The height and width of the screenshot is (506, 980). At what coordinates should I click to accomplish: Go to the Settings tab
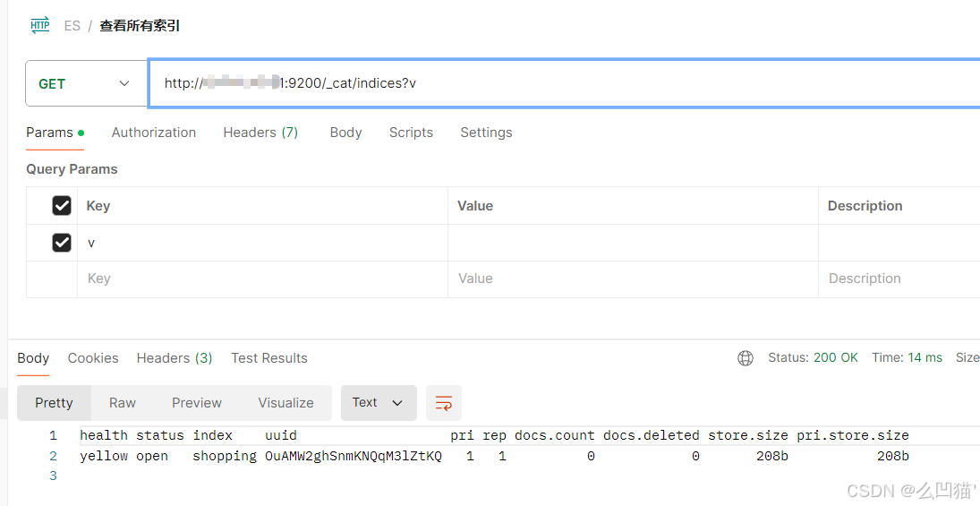pyautogui.click(x=486, y=133)
